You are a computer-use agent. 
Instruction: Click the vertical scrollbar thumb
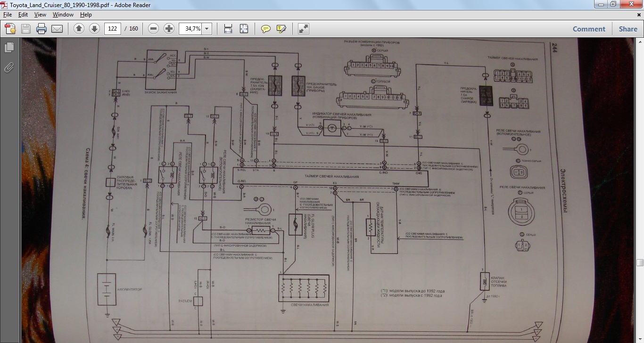pos(640,263)
